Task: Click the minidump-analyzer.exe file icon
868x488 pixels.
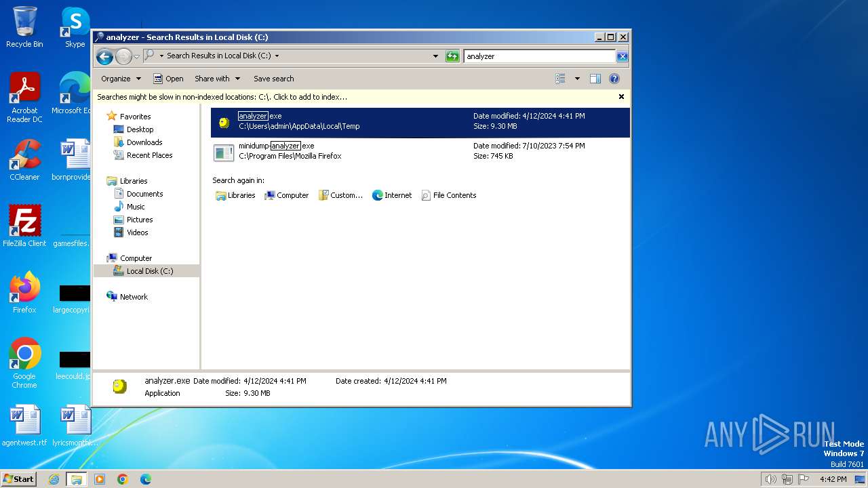Action: tap(224, 152)
